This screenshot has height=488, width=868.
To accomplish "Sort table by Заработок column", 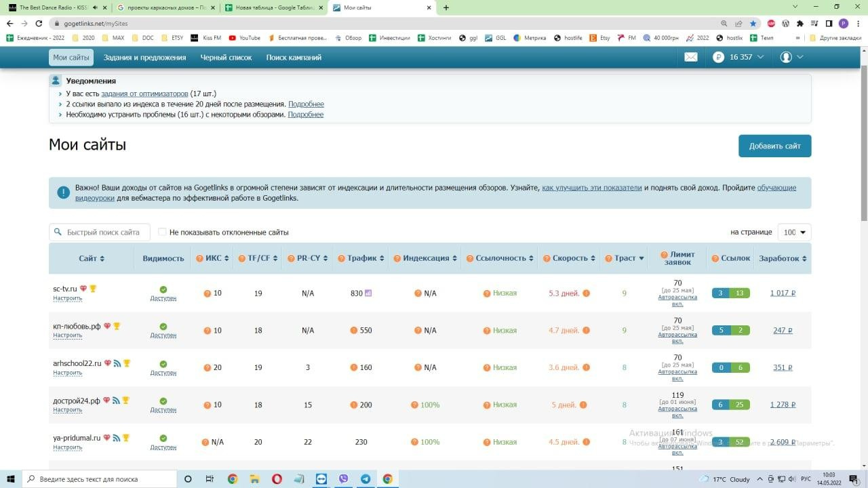I will 783,258.
